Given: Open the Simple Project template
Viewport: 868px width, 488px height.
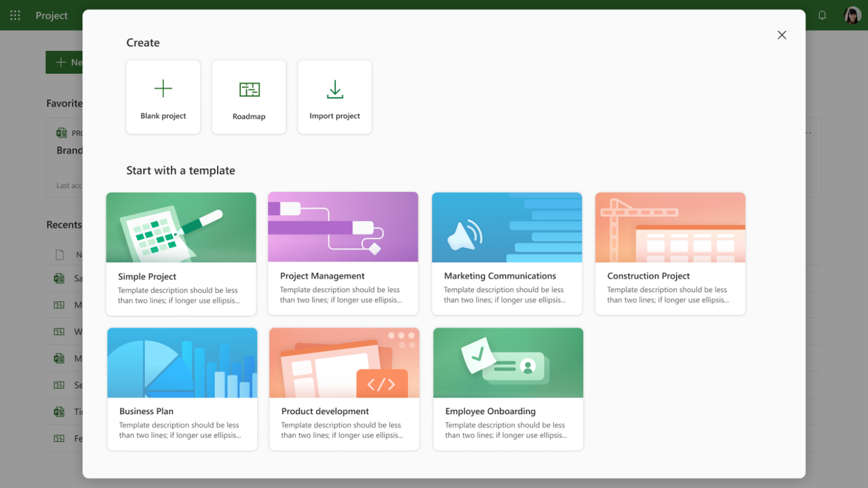Looking at the screenshot, I should 180,253.
